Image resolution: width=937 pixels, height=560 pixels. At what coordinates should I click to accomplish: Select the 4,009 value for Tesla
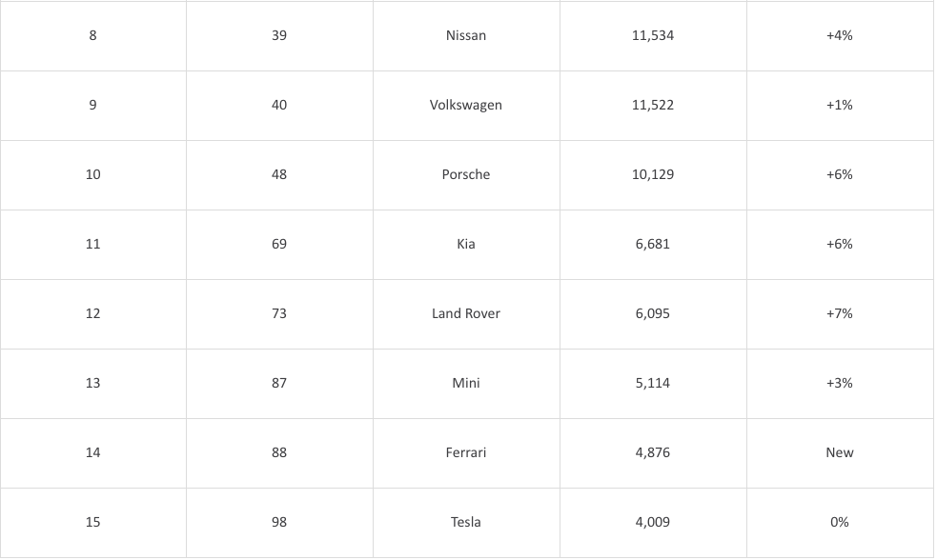coord(652,522)
